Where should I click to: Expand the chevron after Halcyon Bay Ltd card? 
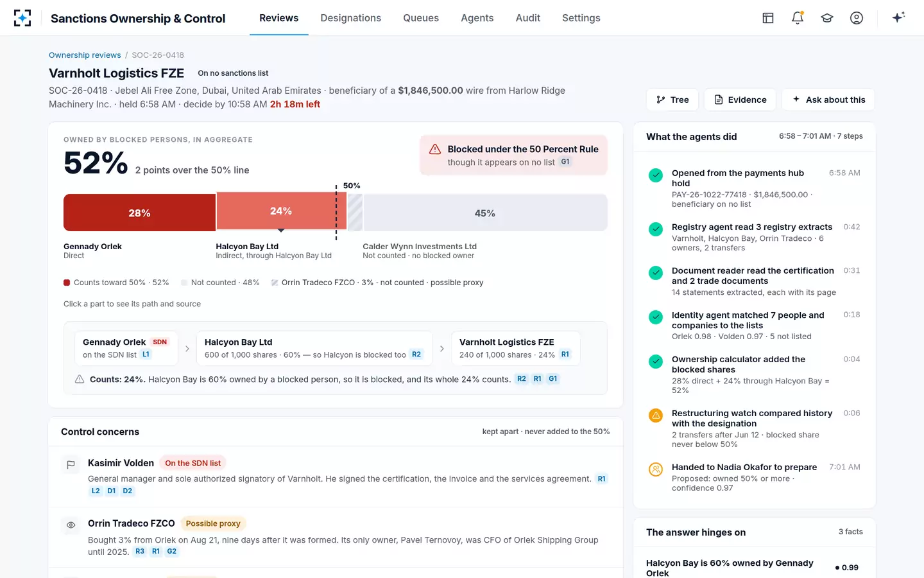(442, 349)
